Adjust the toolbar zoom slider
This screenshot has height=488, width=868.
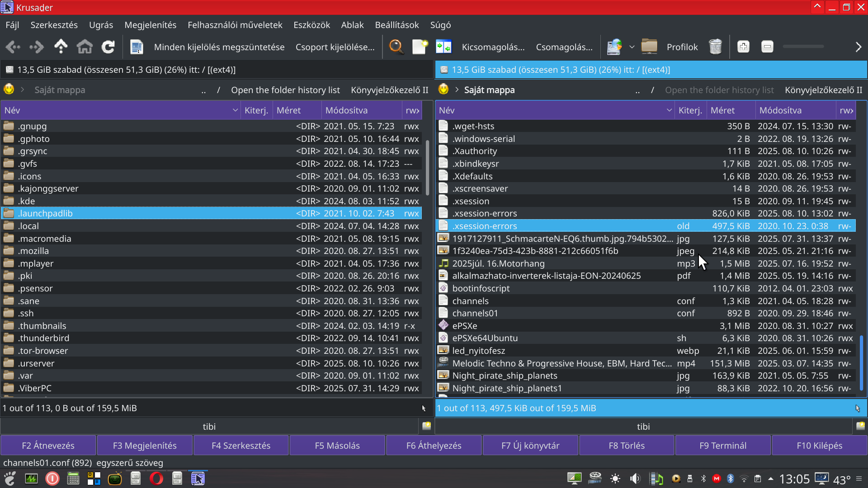(803, 47)
